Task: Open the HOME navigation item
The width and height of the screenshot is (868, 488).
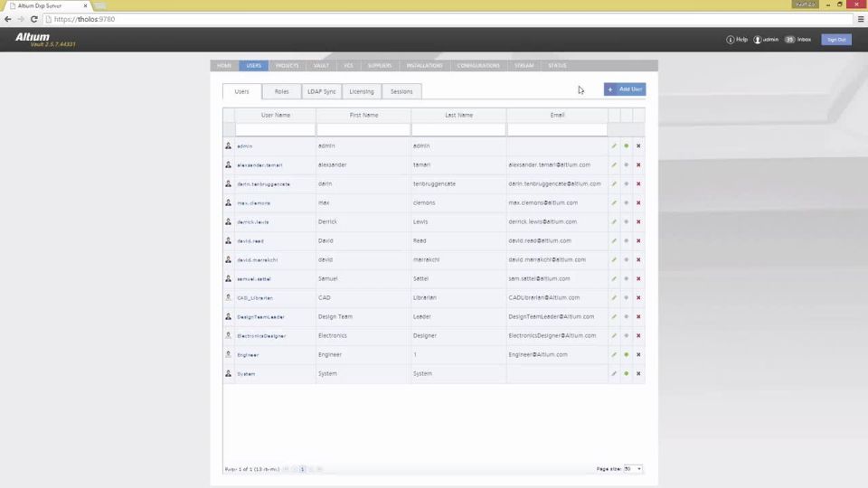Action: [x=224, y=65]
